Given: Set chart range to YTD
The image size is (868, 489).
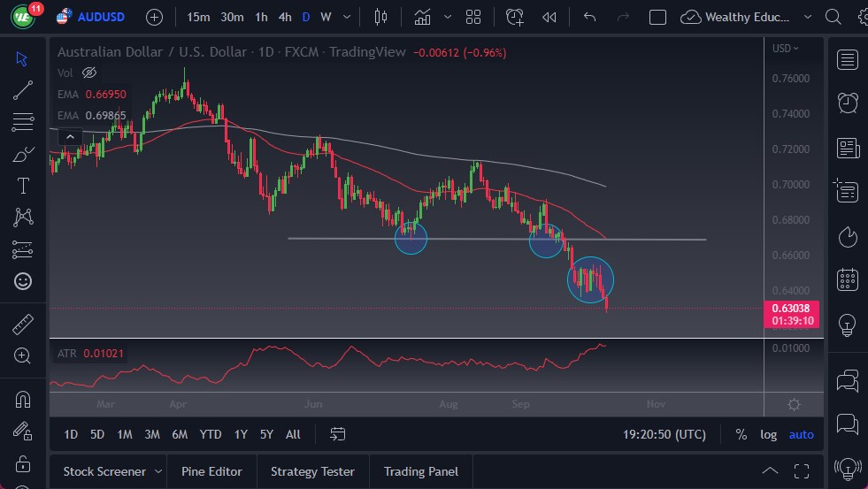Looking at the screenshot, I should pyautogui.click(x=211, y=434).
